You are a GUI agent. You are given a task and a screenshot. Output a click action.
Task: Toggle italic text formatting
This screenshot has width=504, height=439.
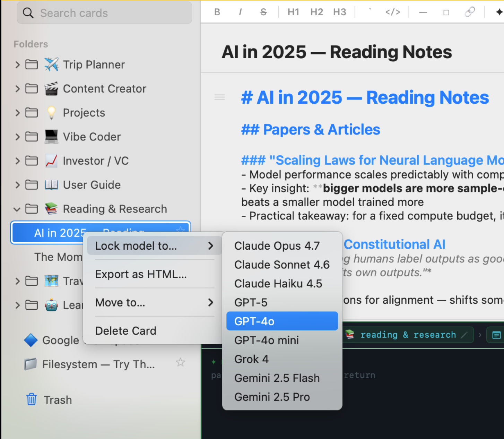pos(240,12)
